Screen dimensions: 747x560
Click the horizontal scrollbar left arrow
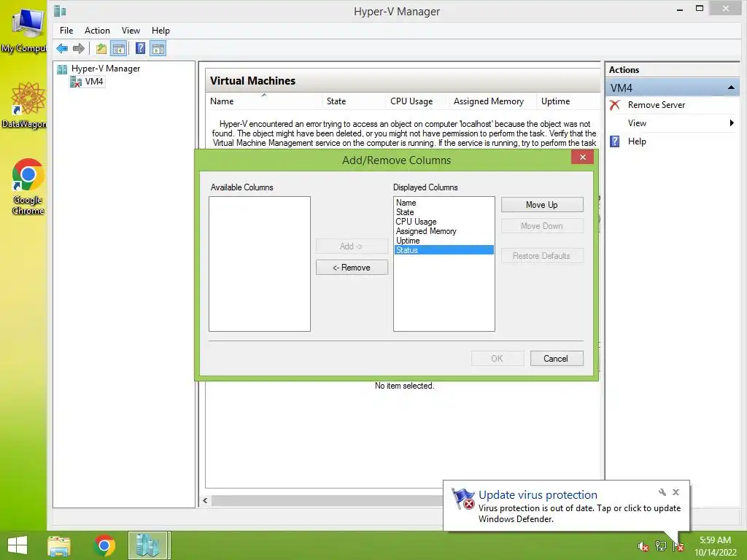pos(205,500)
